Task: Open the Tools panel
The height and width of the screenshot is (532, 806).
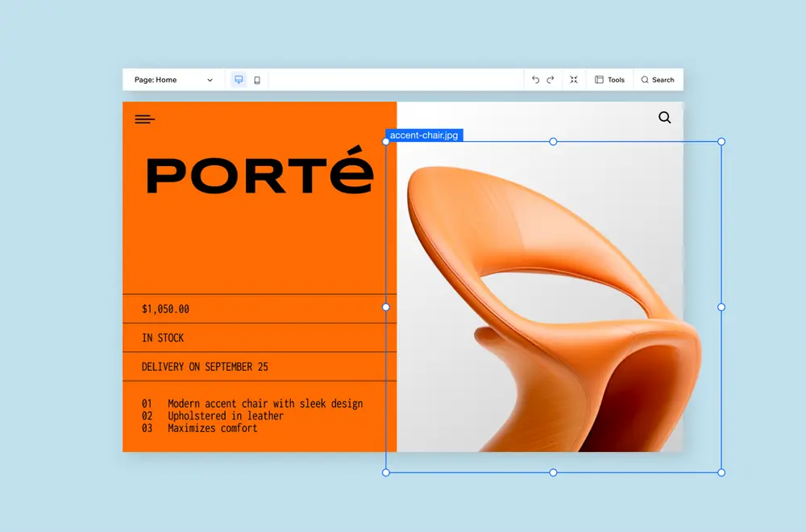Action: pos(609,80)
